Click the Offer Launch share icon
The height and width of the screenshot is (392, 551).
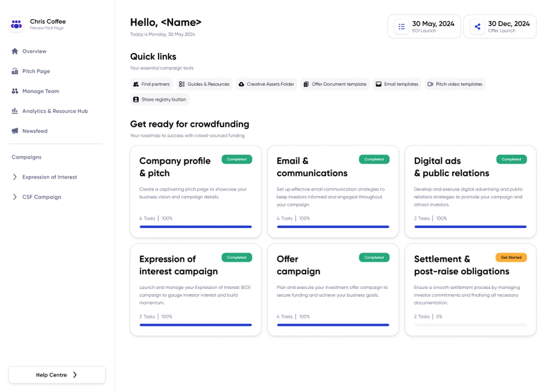pos(477,27)
